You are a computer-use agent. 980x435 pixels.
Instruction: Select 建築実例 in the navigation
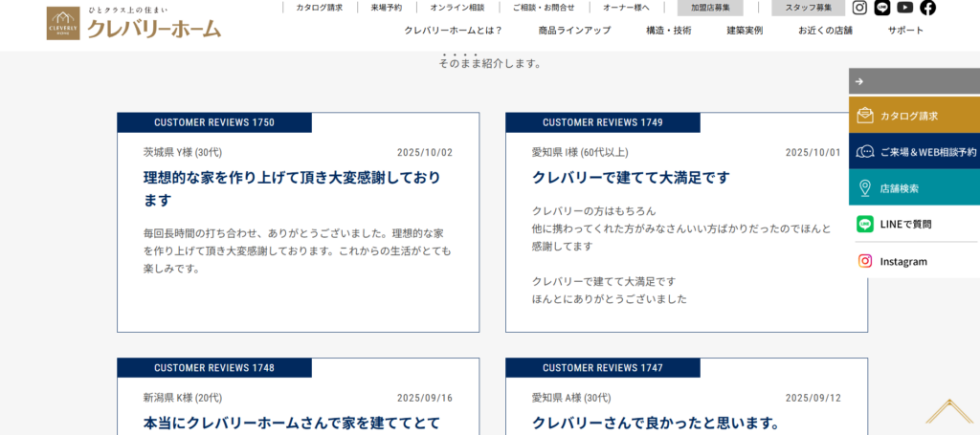(x=745, y=31)
